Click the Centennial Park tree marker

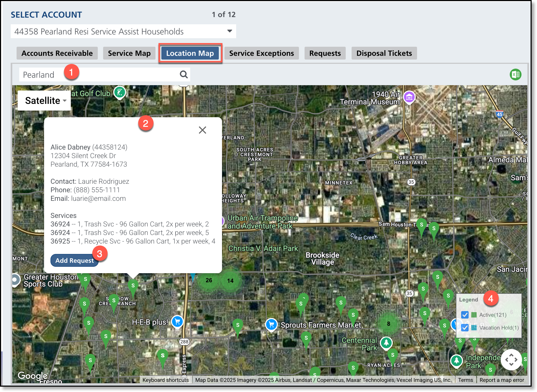click(x=386, y=342)
